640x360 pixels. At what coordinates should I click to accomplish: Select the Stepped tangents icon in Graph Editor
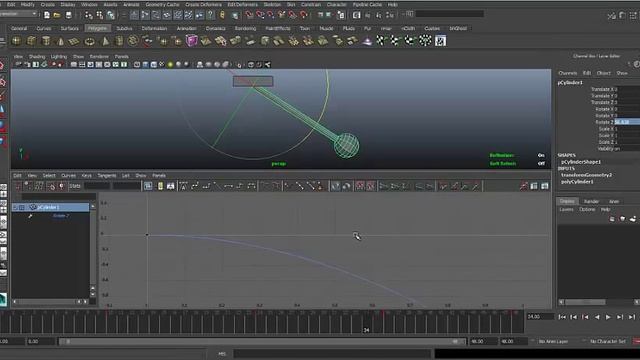coord(240,187)
